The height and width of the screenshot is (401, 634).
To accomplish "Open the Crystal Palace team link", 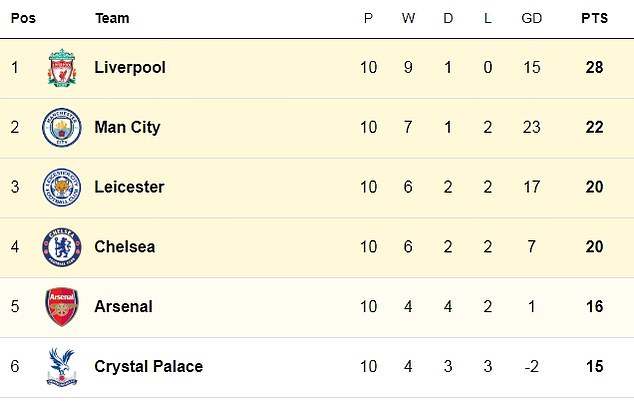I will pyautogui.click(x=148, y=367).
